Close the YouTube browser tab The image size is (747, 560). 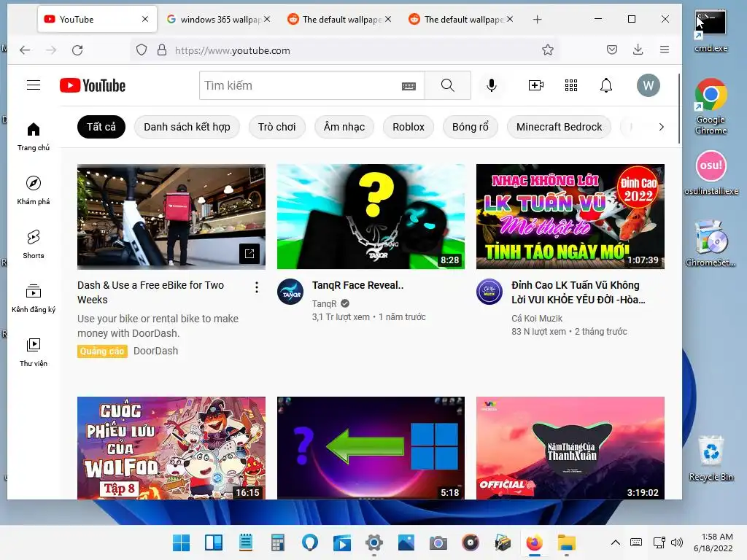point(145,19)
